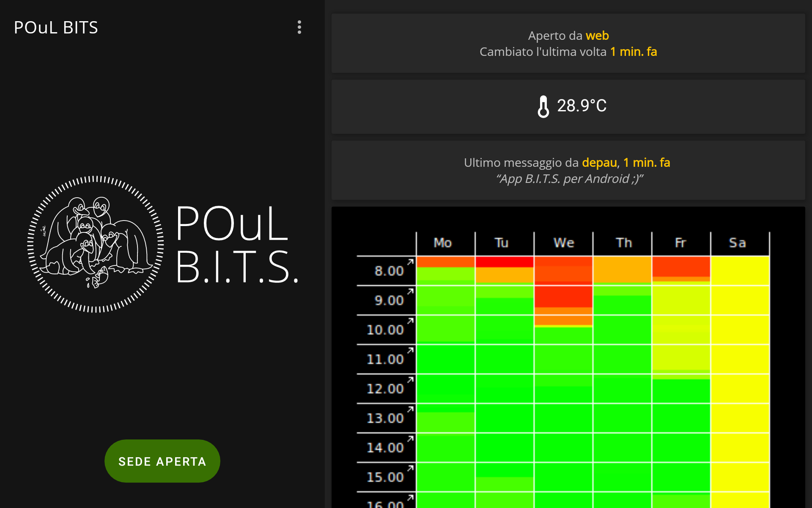Viewport: 812px width, 508px height.
Task: Select the Mo column header
Action: pyautogui.click(x=443, y=243)
